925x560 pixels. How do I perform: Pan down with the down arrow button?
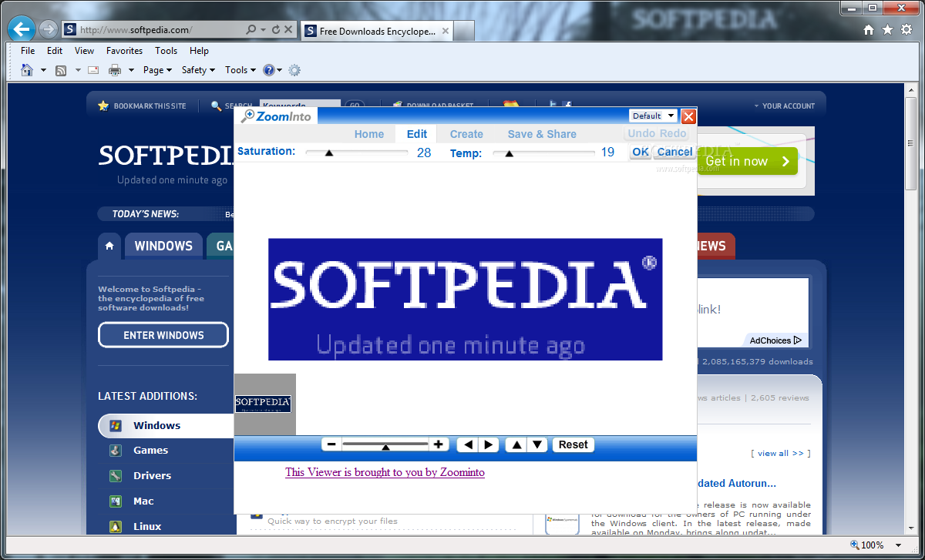(x=537, y=444)
